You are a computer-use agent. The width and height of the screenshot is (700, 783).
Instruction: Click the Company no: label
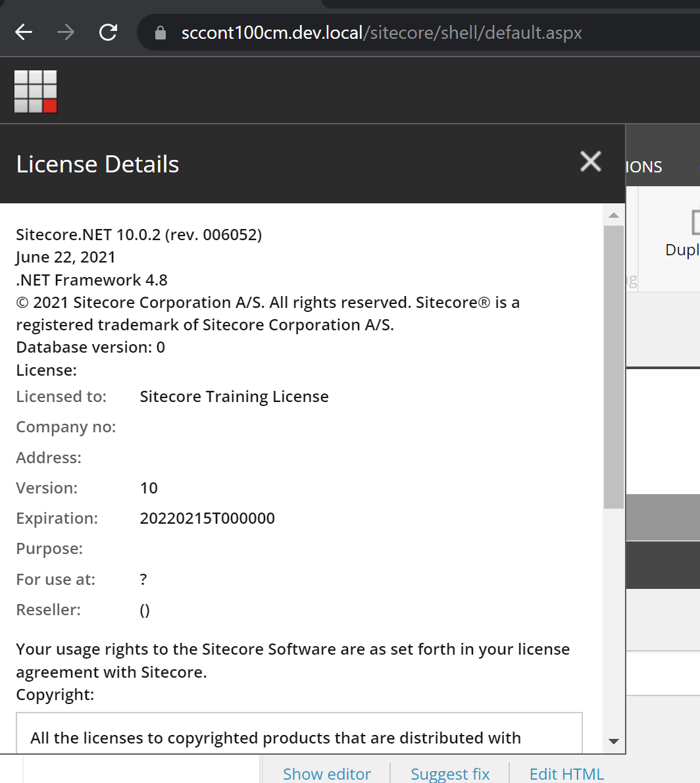(66, 427)
